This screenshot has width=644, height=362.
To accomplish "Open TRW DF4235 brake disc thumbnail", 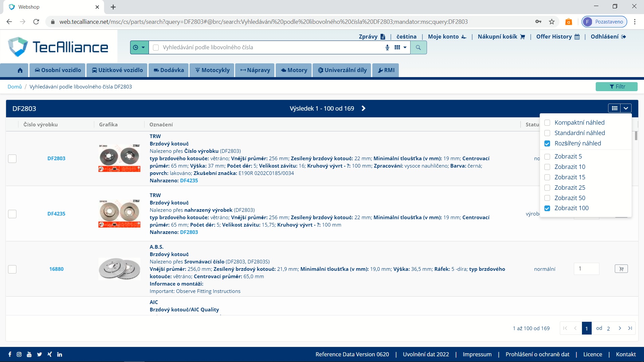I will point(119,214).
